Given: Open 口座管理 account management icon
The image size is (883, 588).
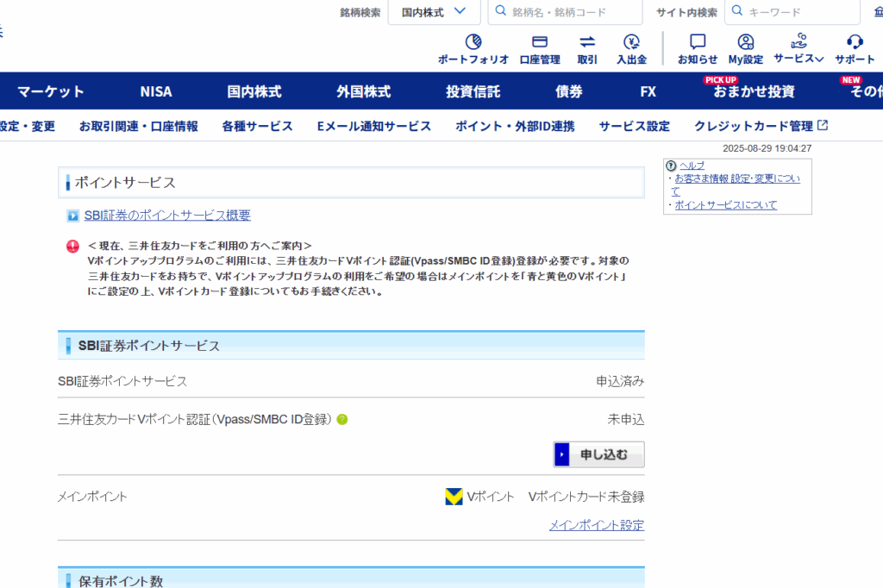Looking at the screenshot, I should point(540,41).
